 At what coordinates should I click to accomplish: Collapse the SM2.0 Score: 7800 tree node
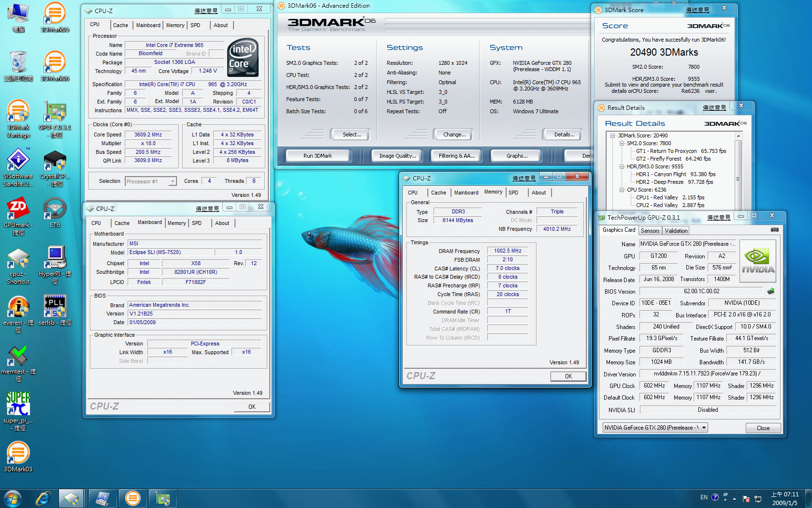click(x=622, y=143)
